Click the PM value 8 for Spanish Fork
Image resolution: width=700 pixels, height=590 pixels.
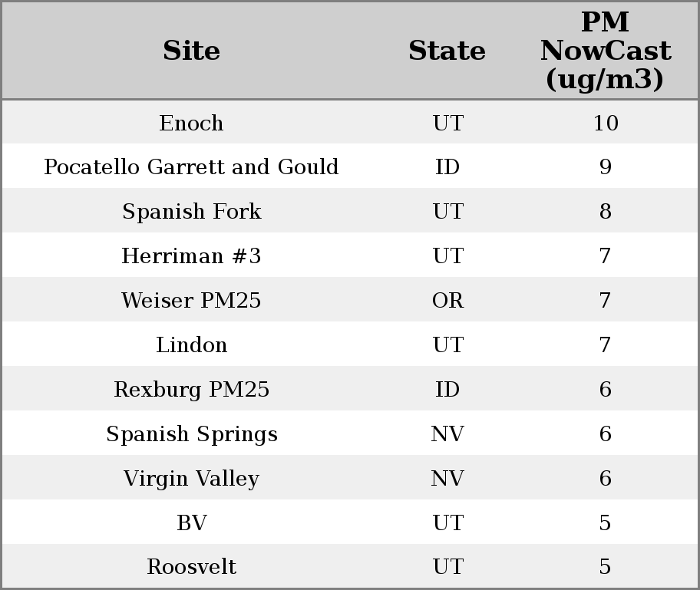(x=605, y=212)
